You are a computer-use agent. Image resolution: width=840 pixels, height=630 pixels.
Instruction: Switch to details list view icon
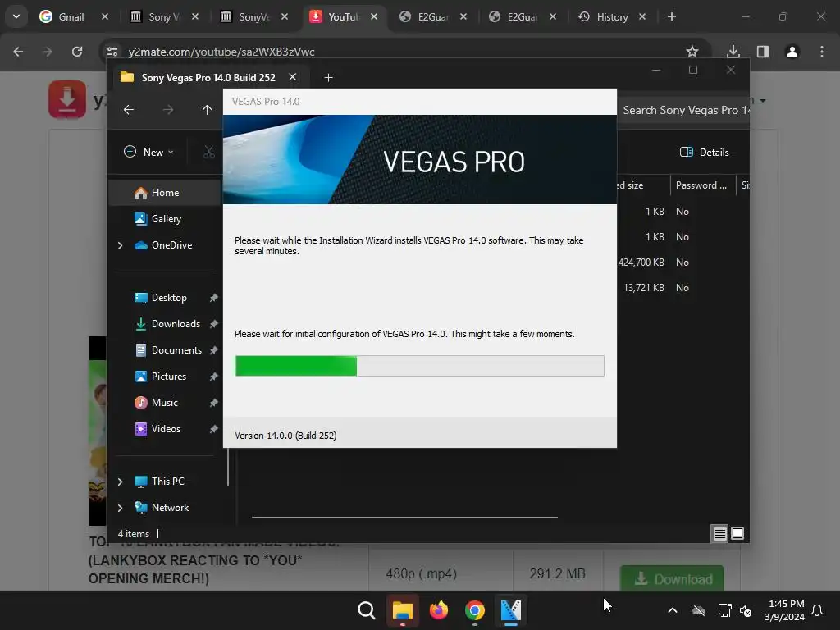pyautogui.click(x=719, y=533)
